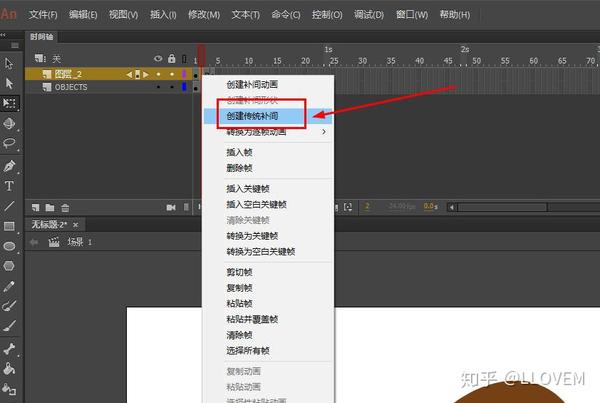600x403 pixels.
Task: Toggle lock dot of 图层_2 layer
Action: [172, 74]
